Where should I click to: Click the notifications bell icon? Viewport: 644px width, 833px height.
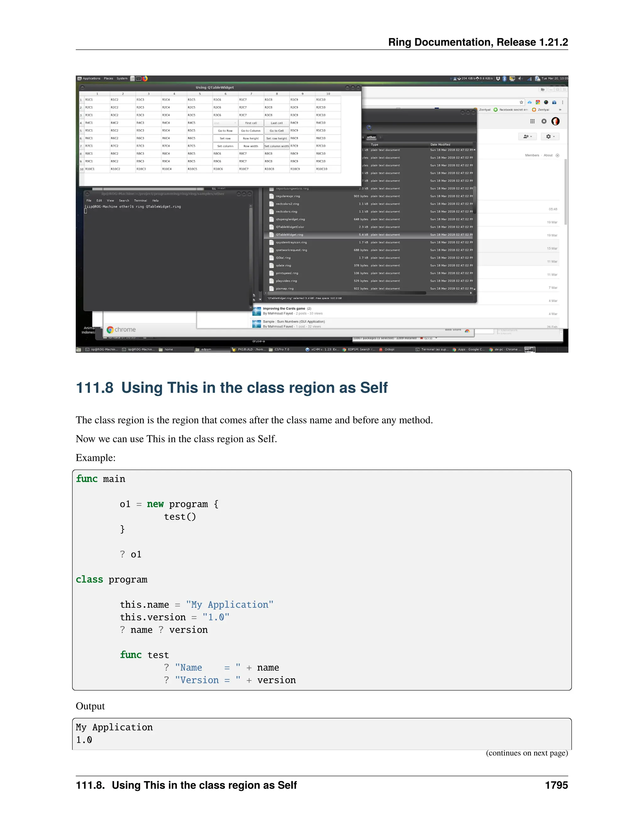[544, 121]
